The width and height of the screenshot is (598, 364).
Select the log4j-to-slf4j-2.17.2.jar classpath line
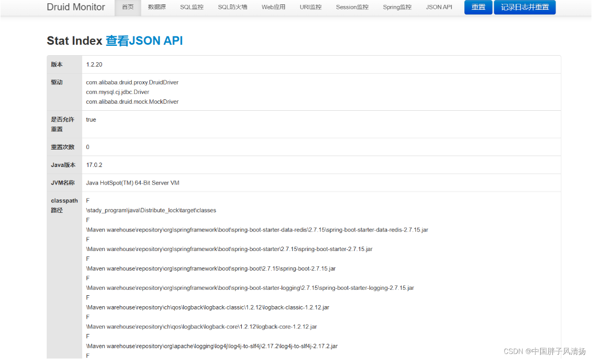coord(212,346)
